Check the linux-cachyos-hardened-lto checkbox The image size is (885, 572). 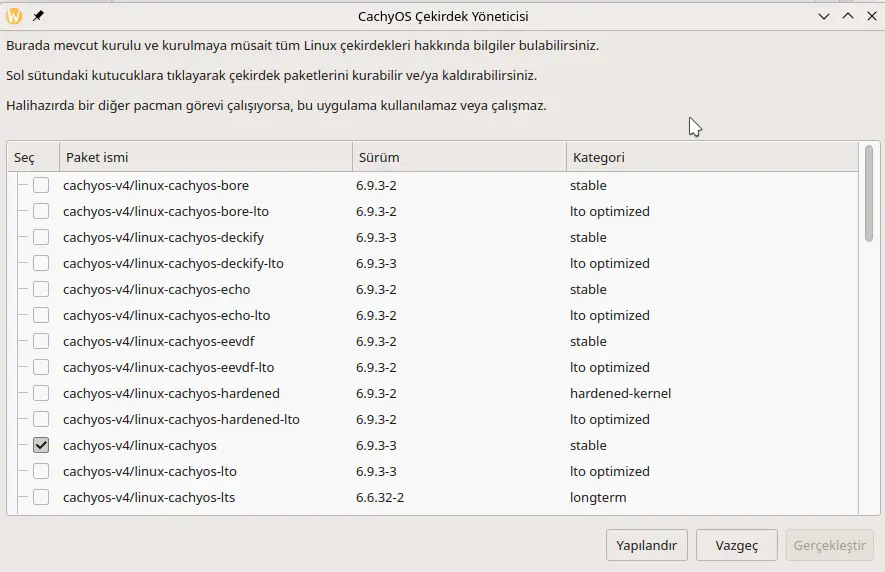pyautogui.click(x=41, y=419)
